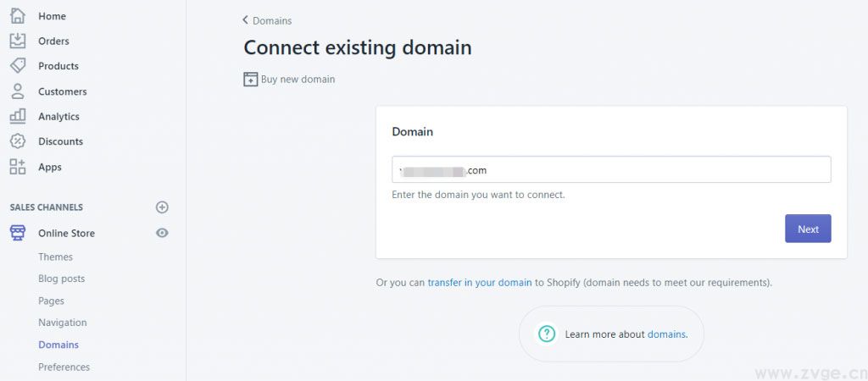Open Orders via its inbox icon
The image size is (868, 381).
pos(18,41)
